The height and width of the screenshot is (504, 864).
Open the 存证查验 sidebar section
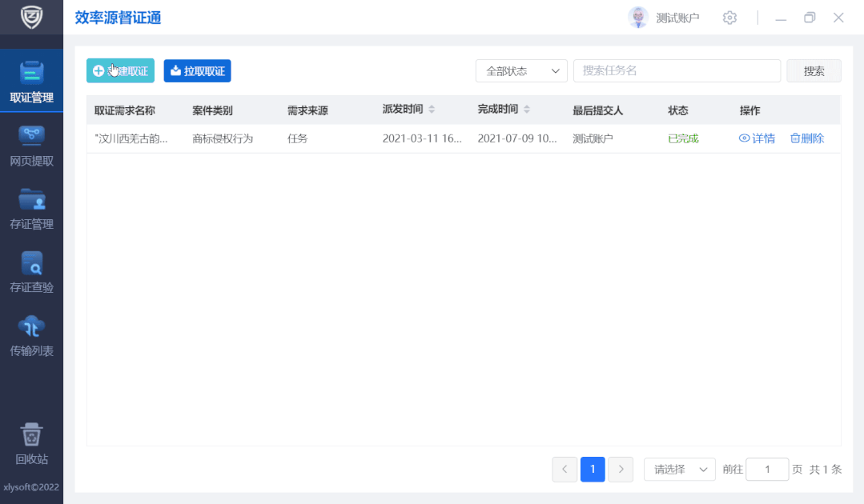pyautogui.click(x=31, y=271)
